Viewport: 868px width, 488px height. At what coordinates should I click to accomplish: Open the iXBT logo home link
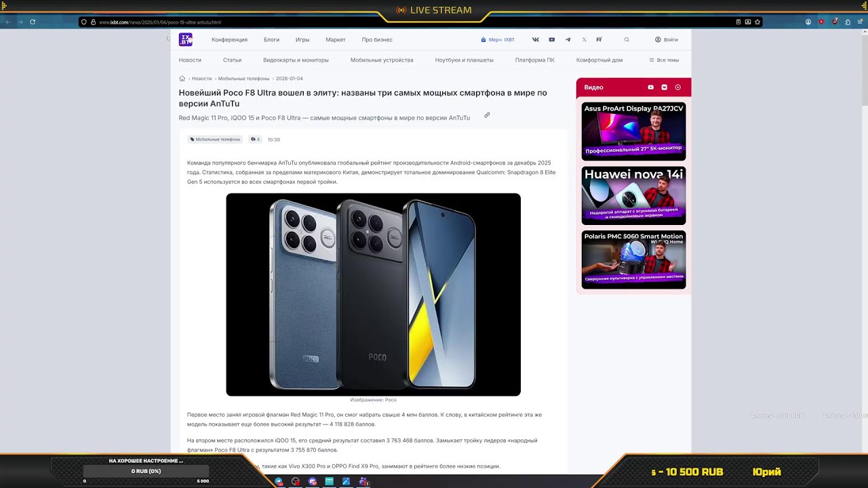(x=186, y=39)
